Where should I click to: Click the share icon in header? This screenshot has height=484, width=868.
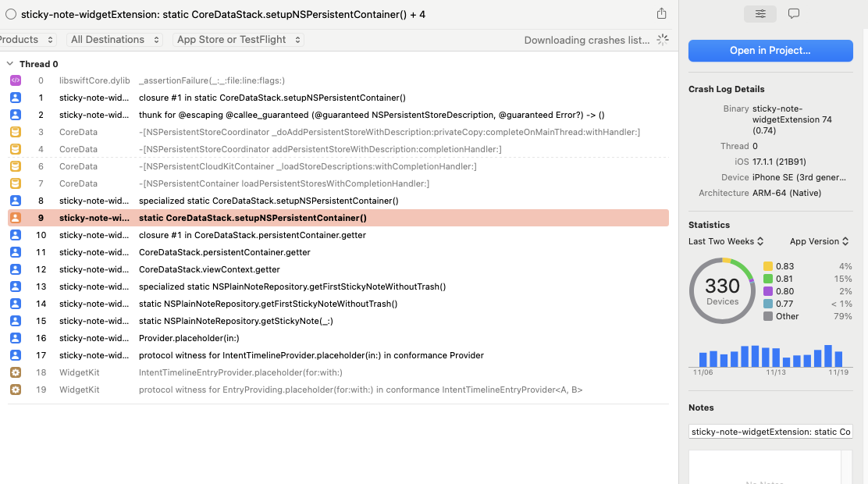661,13
